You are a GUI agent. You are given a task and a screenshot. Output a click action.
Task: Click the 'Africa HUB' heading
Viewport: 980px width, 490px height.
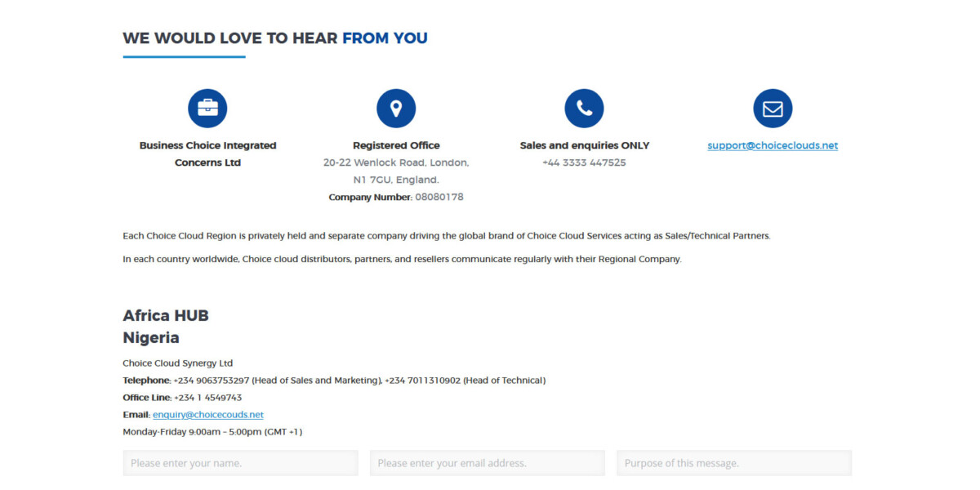click(x=166, y=315)
